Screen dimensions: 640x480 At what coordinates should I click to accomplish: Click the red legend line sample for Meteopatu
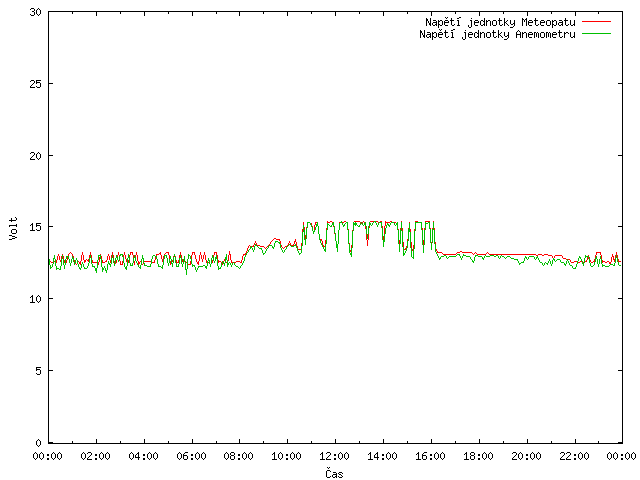coord(596,22)
